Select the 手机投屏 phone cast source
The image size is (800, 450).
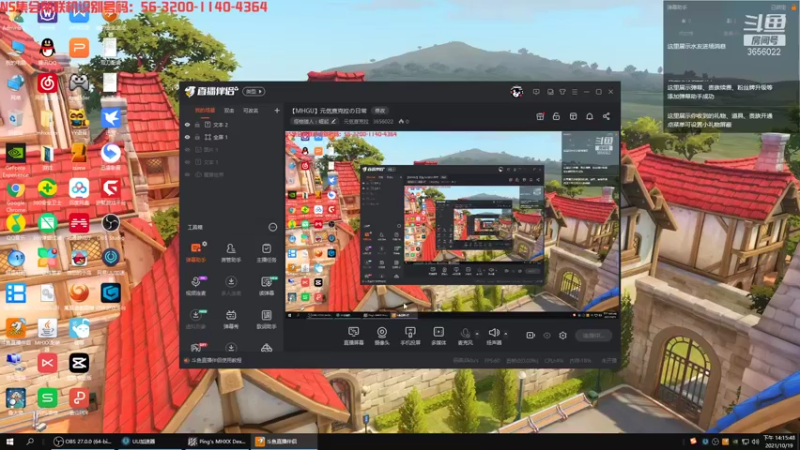click(410, 336)
